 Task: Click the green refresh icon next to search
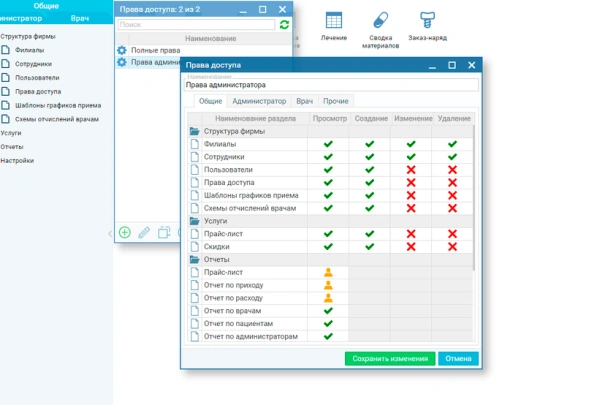(x=285, y=24)
